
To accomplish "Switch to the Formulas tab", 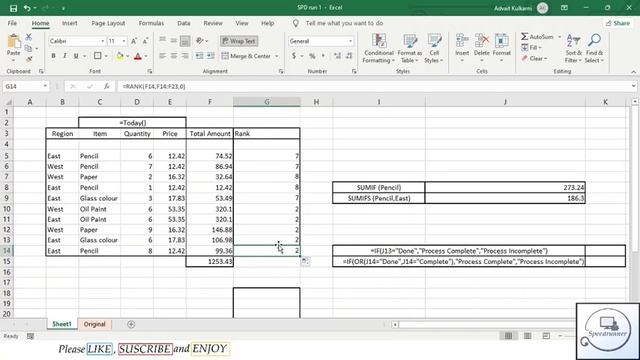I will coord(151,23).
